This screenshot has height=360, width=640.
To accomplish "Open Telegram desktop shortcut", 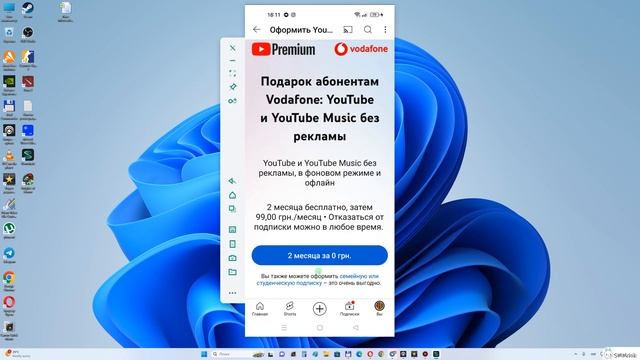I will tap(9, 255).
